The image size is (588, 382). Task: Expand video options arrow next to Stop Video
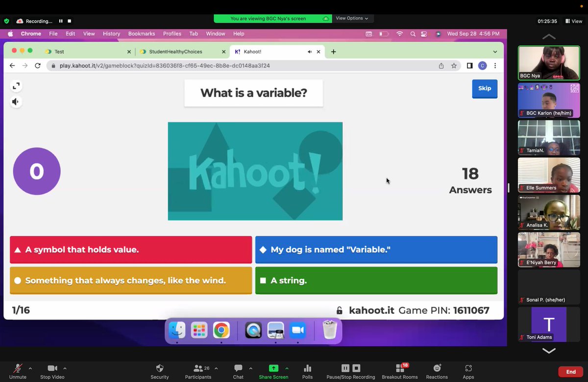[x=65, y=368]
